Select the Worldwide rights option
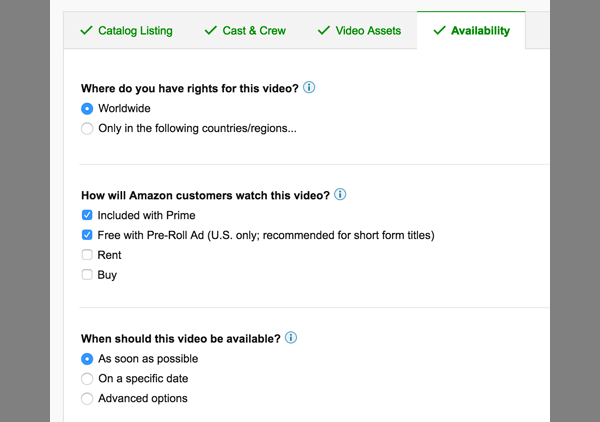The height and width of the screenshot is (422, 600). click(x=87, y=109)
